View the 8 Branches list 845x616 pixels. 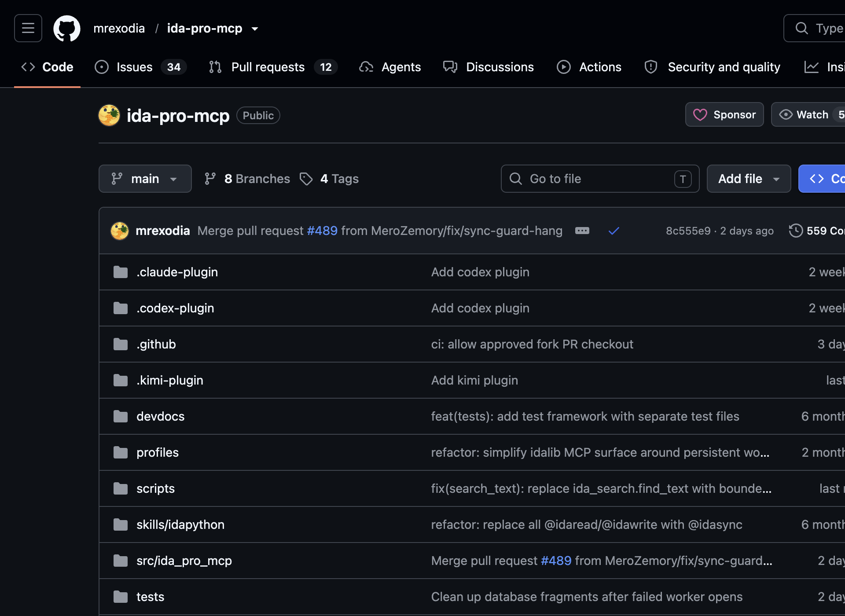pyautogui.click(x=247, y=179)
